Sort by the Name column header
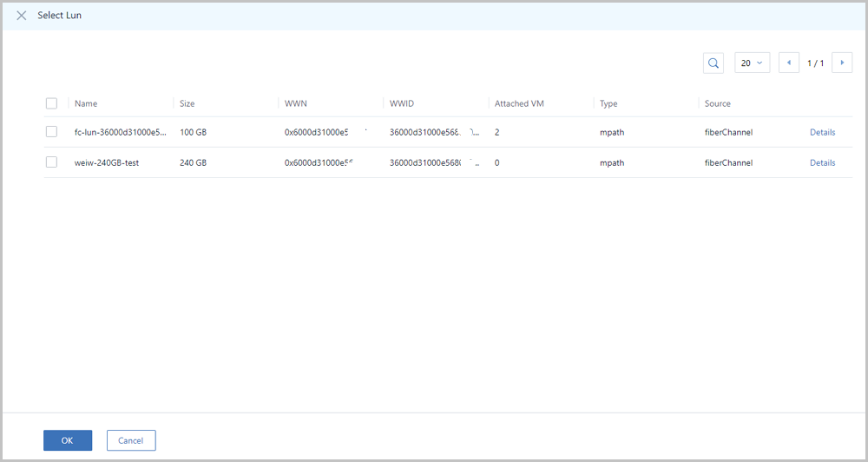The width and height of the screenshot is (868, 462). coord(86,103)
